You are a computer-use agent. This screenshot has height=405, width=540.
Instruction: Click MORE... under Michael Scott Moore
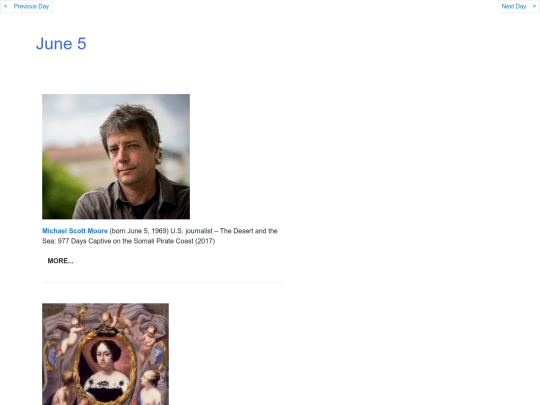pyautogui.click(x=61, y=261)
